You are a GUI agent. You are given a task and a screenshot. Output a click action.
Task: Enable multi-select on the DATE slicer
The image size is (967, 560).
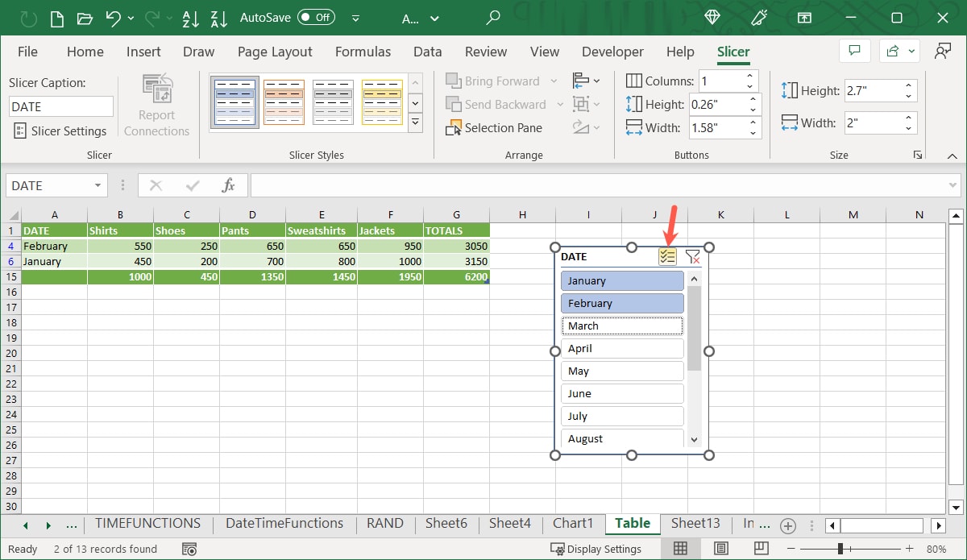(x=666, y=256)
